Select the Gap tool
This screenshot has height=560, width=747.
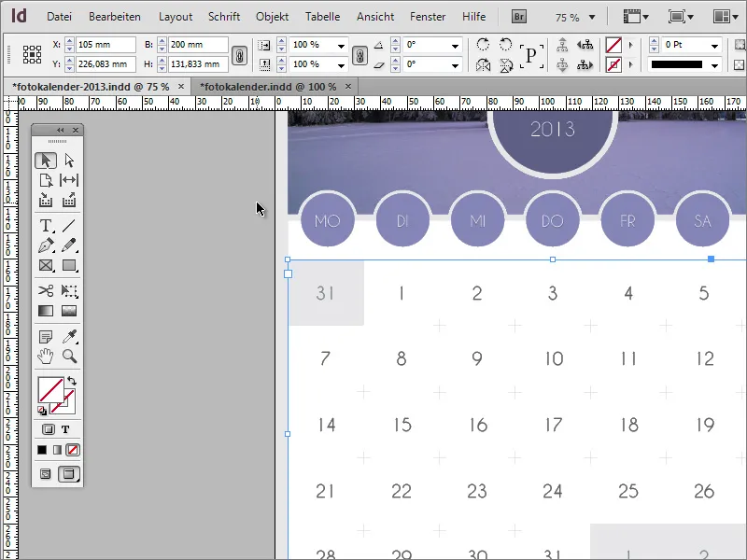coord(69,180)
